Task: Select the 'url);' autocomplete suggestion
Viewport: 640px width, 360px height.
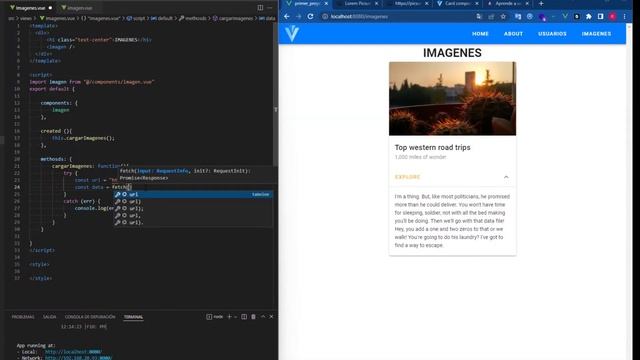Action: (193, 209)
